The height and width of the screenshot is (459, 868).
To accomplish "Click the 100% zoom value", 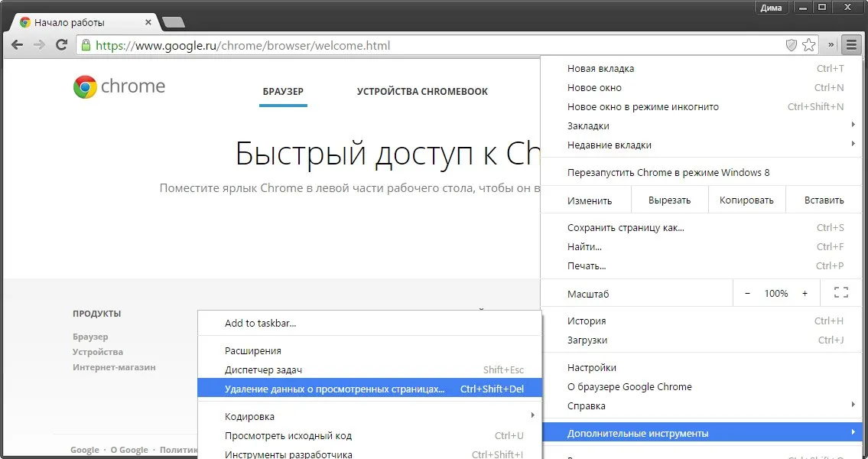I will coord(776,294).
